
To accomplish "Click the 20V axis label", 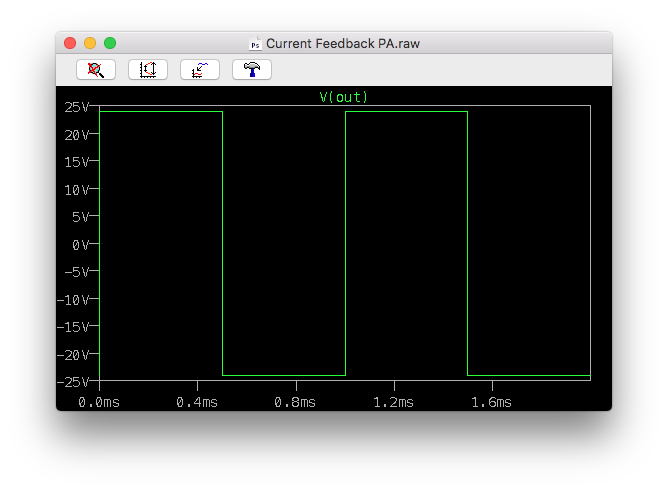I will pos(77,135).
